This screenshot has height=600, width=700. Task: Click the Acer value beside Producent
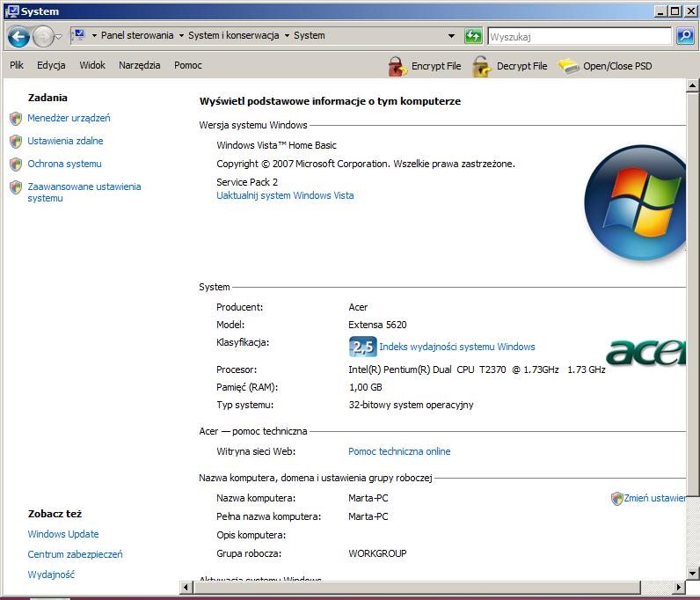[x=358, y=307]
